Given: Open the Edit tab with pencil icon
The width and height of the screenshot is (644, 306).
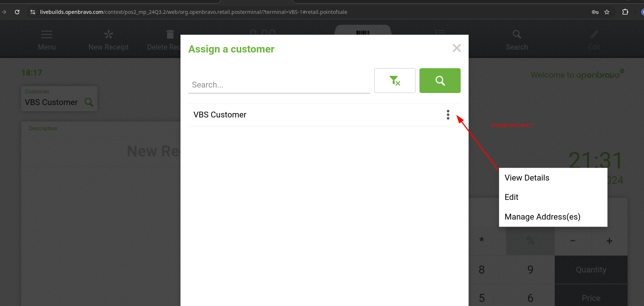Looking at the screenshot, I should [594, 40].
